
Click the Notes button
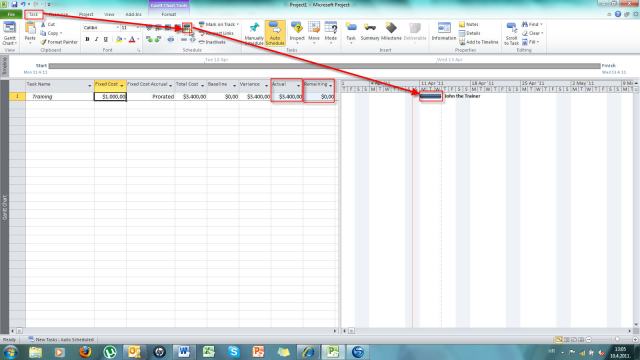pyautogui.click(x=469, y=24)
